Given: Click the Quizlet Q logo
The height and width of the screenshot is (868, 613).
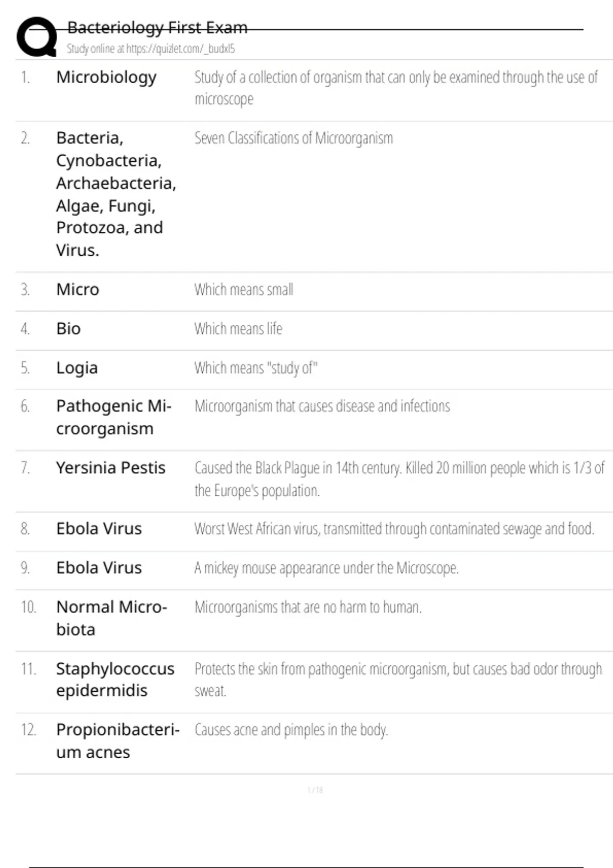Looking at the screenshot, I should pos(37,37).
